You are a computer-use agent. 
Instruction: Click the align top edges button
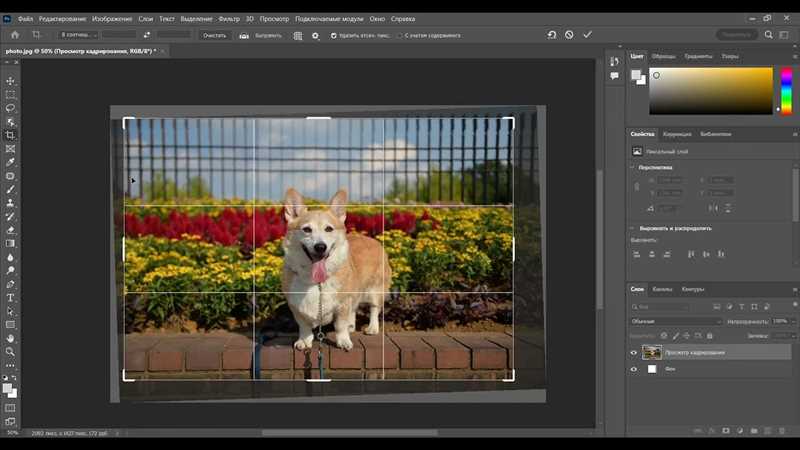pos(691,254)
